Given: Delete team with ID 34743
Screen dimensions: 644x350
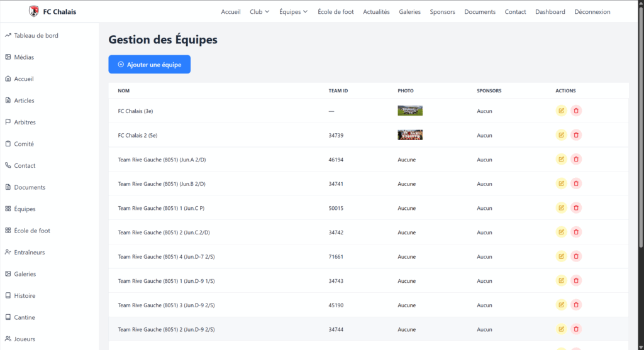Looking at the screenshot, I should tap(576, 280).
